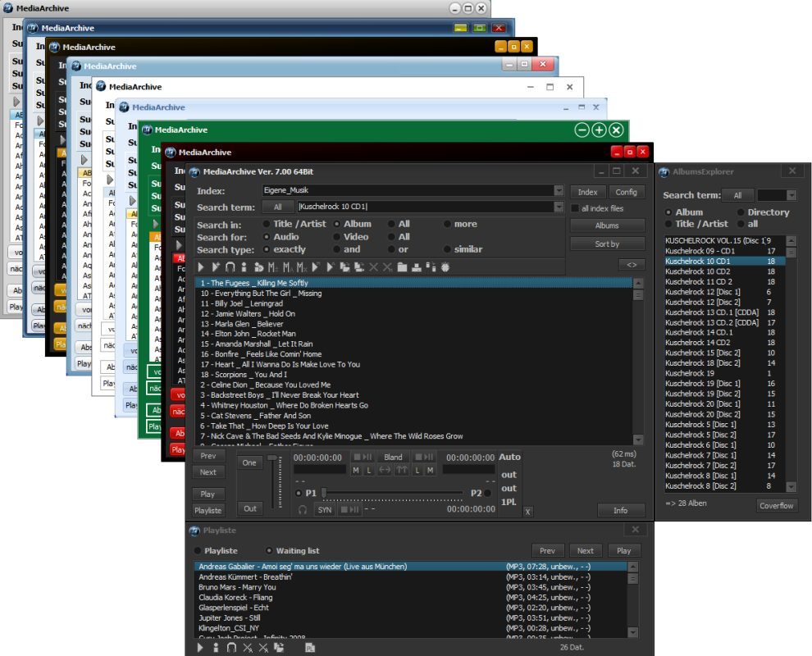812x656 pixels.
Task: Click vertical volume slider handle
Action: pos(271,458)
